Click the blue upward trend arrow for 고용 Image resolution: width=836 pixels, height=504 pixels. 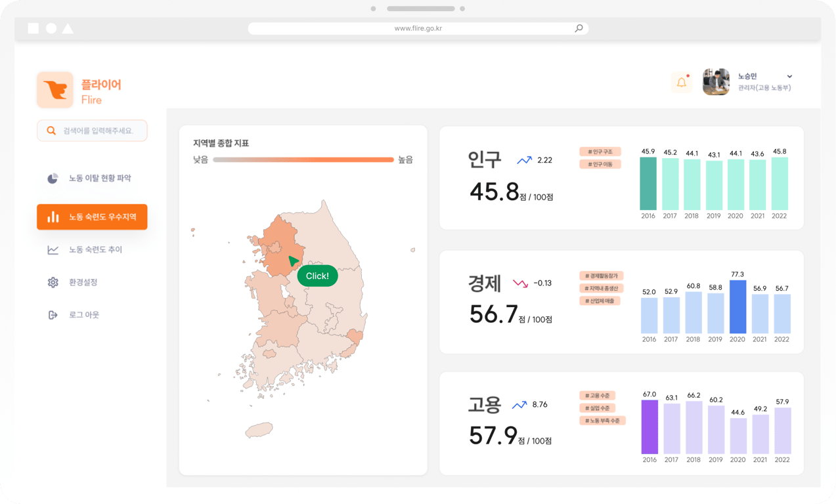click(519, 405)
